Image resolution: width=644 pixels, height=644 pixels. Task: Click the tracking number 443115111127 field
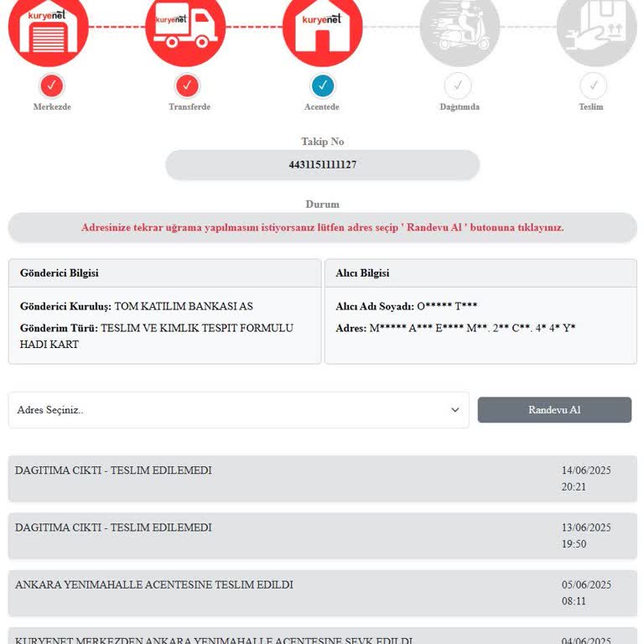point(322,164)
